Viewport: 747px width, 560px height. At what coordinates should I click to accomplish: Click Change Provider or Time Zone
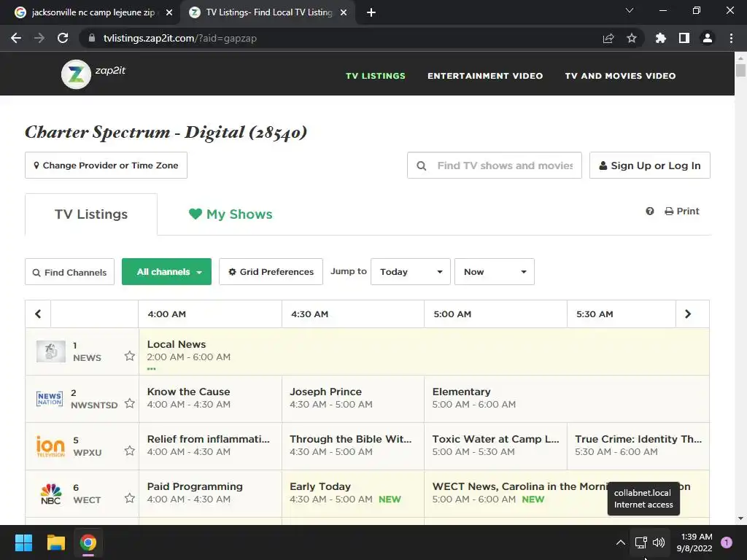(x=106, y=166)
